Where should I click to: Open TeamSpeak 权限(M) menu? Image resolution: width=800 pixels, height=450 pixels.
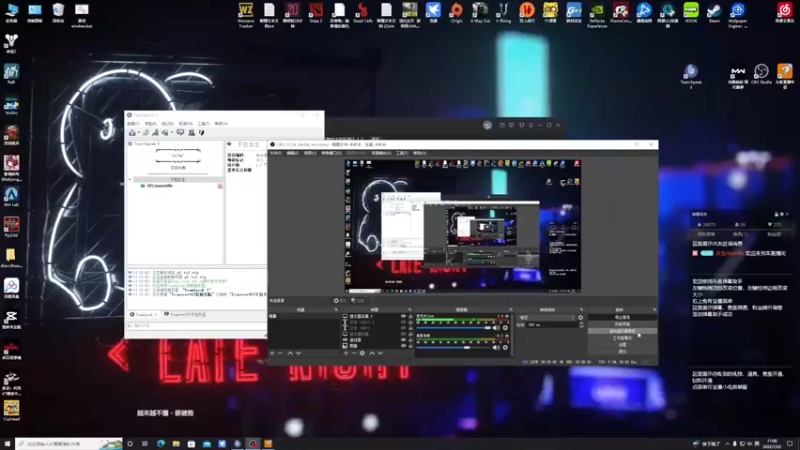(186, 123)
